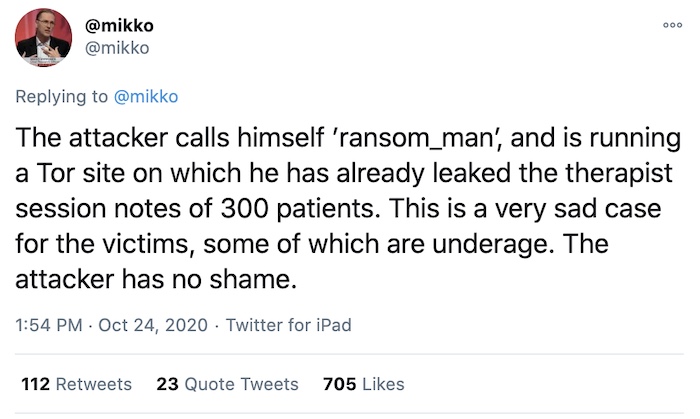The image size is (700, 419).
Task: Click the gray @mikko handle under name
Action: 117,48
